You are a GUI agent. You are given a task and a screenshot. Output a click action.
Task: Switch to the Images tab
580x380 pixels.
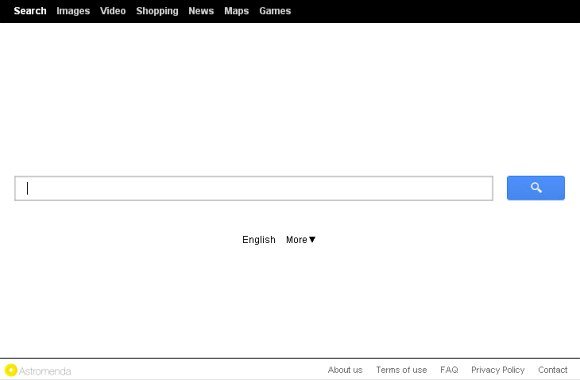point(73,11)
